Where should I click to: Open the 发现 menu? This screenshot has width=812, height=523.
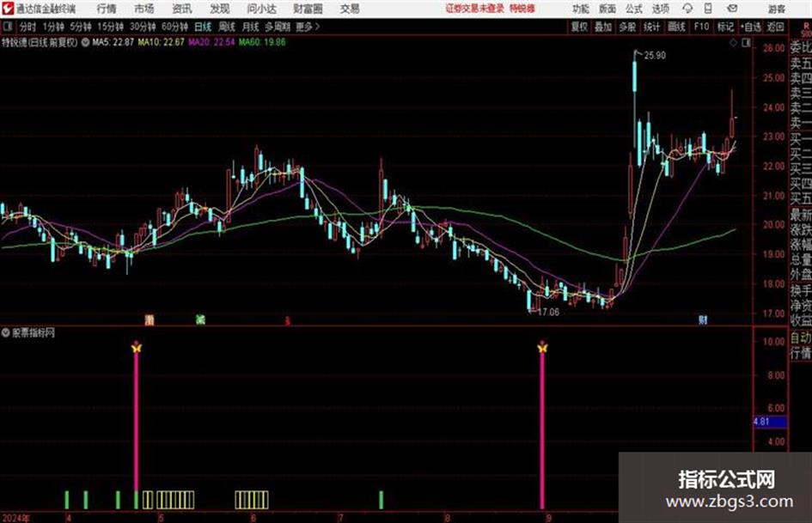[x=220, y=9]
